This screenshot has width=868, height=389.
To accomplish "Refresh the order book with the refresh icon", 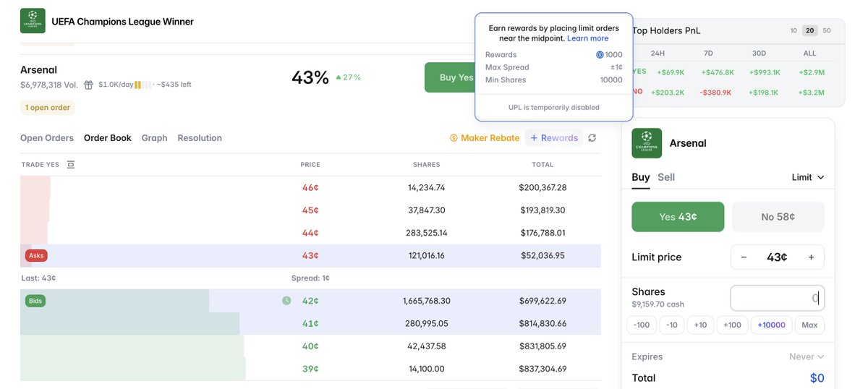I will click(x=592, y=137).
